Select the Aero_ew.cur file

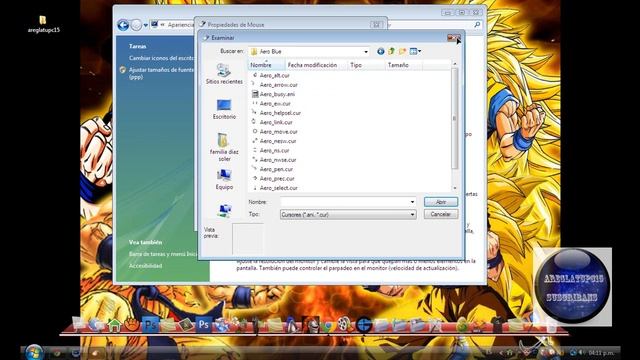click(x=271, y=103)
